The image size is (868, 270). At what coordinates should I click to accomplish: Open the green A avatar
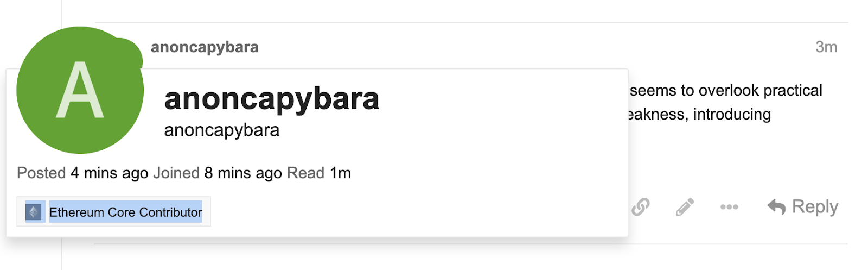(x=80, y=90)
